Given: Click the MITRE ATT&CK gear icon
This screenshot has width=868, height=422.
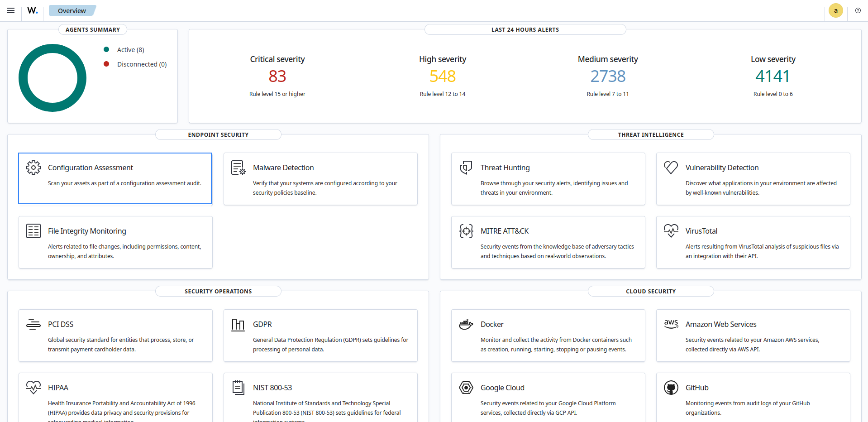Looking at the screenshot, I should point(466,231).
